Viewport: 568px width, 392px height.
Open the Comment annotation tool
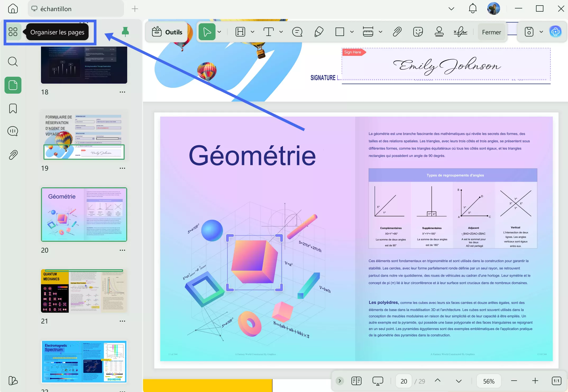point(297,32)
